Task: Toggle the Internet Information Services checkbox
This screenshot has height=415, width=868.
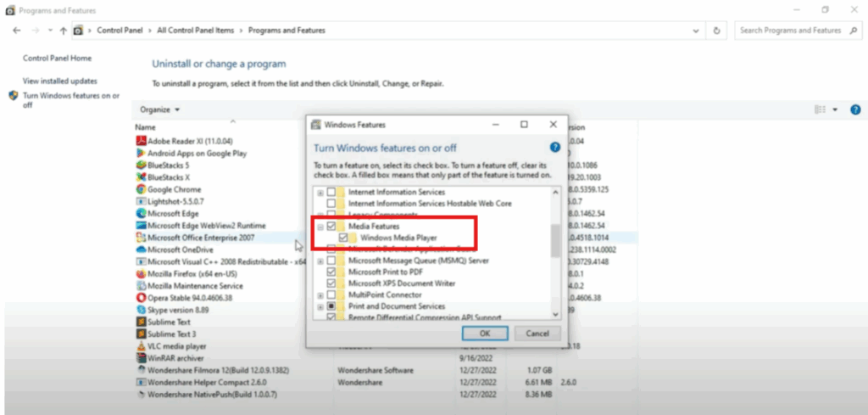Action: (331, 193)
